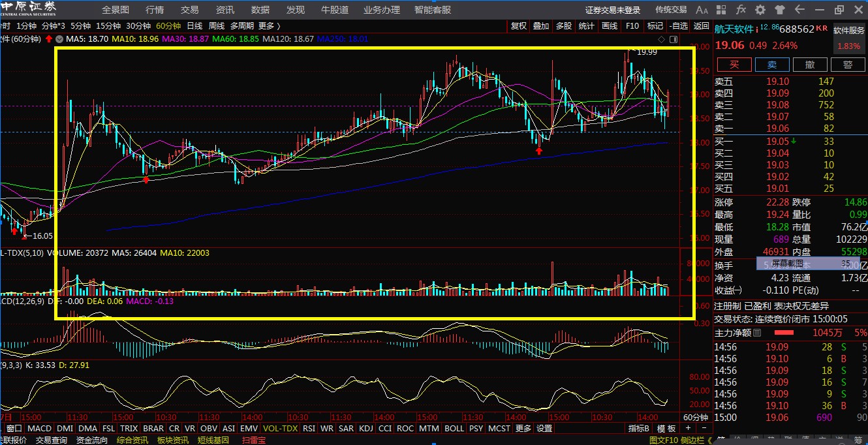Screen dimensions: 868x445
Task: Click the 叠加 overlay button
Action: coord(541,26)
